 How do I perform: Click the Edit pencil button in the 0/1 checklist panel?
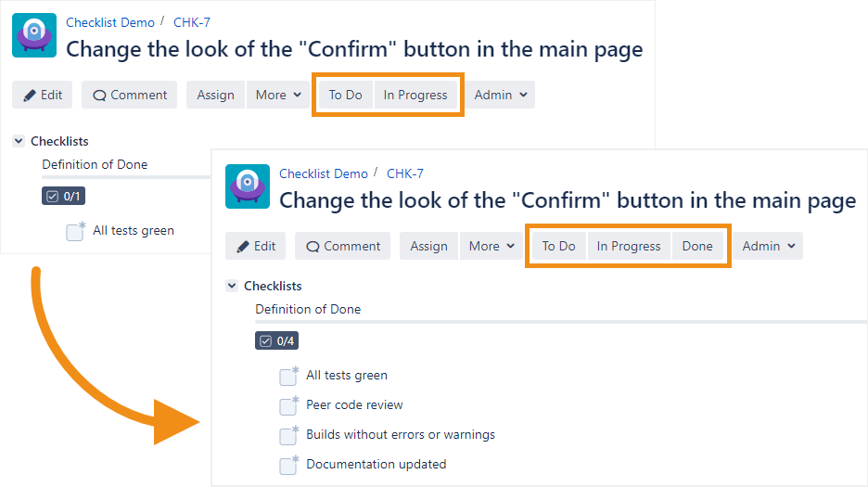43,95
